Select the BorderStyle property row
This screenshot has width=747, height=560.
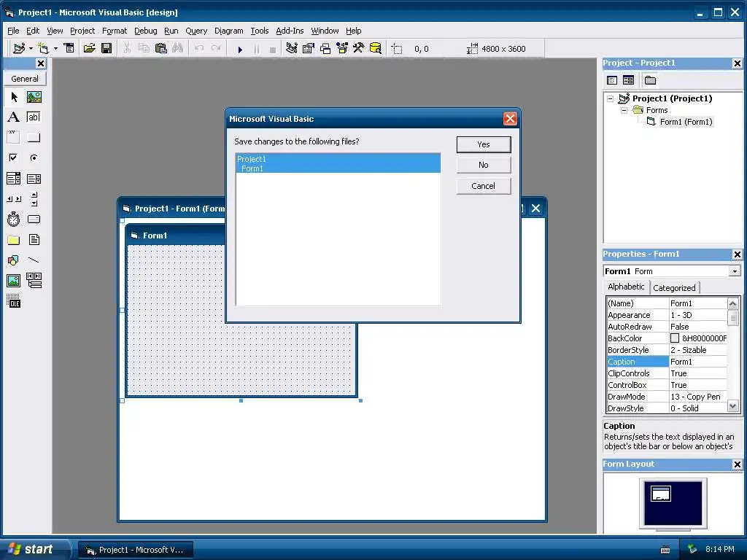click(x=667, y=350)
